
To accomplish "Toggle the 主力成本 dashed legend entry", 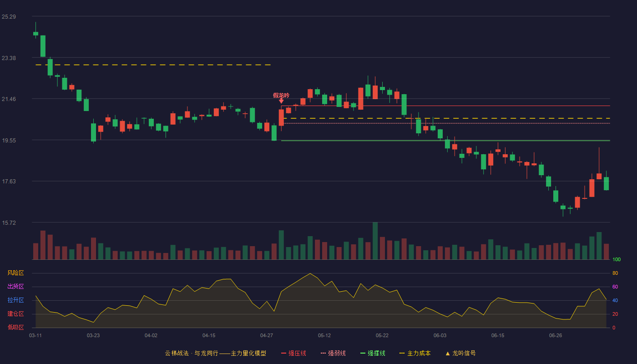I will (x=415, y=353).
